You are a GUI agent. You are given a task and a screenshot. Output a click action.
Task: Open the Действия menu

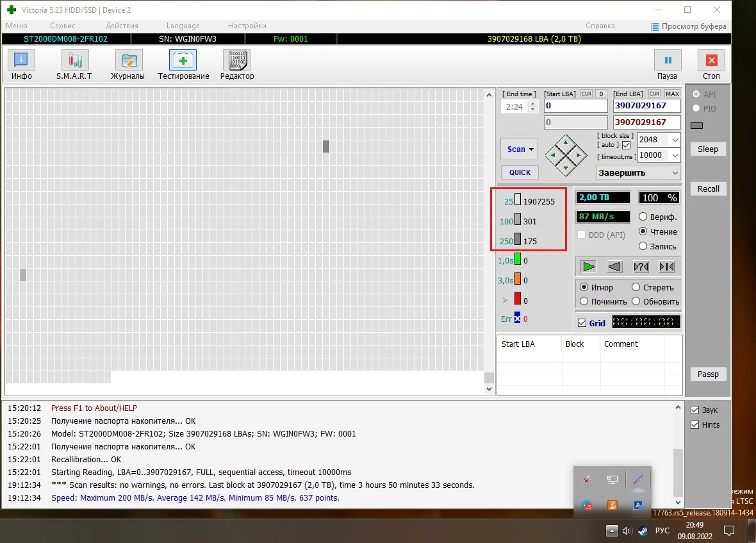(x=122, y=26)
